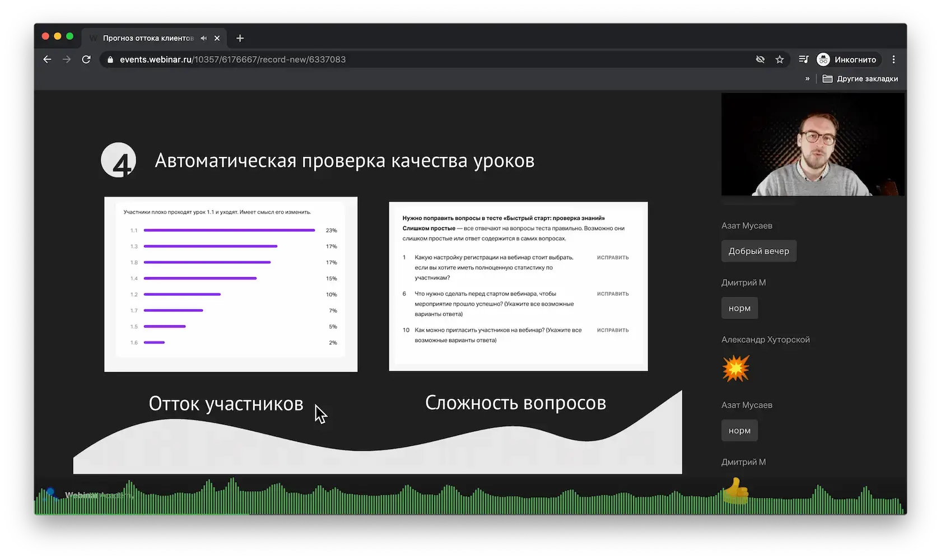The width and height of the screenshot is (941, 560).
Task: Click ИСПРАВИТЬ link for question 10
Action: click(612, 330)
